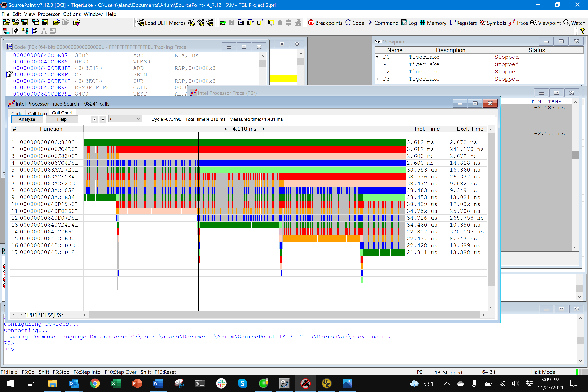Open the Symbols window from toolbar
This screenshot has height=392, width=588.
(493, 23)
